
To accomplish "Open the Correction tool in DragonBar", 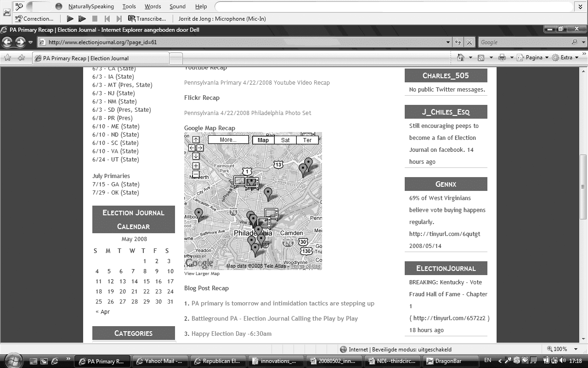I will click(34, 19).
